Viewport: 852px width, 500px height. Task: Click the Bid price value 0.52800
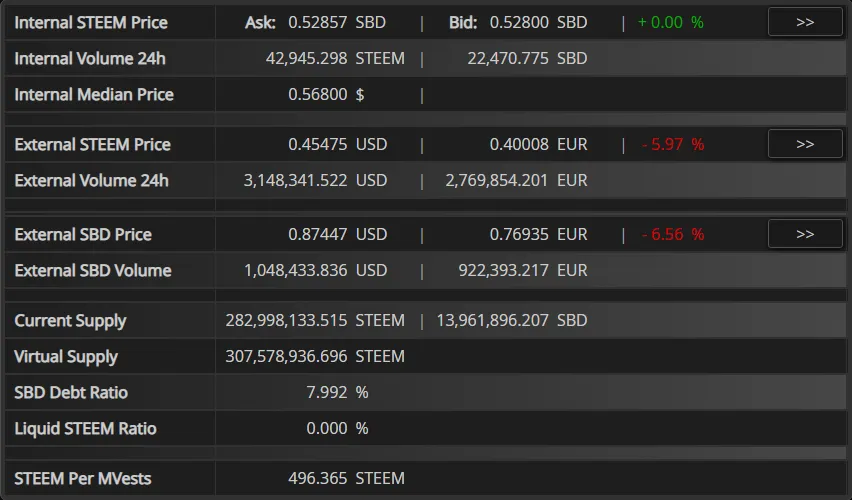(x=519, y=22)
